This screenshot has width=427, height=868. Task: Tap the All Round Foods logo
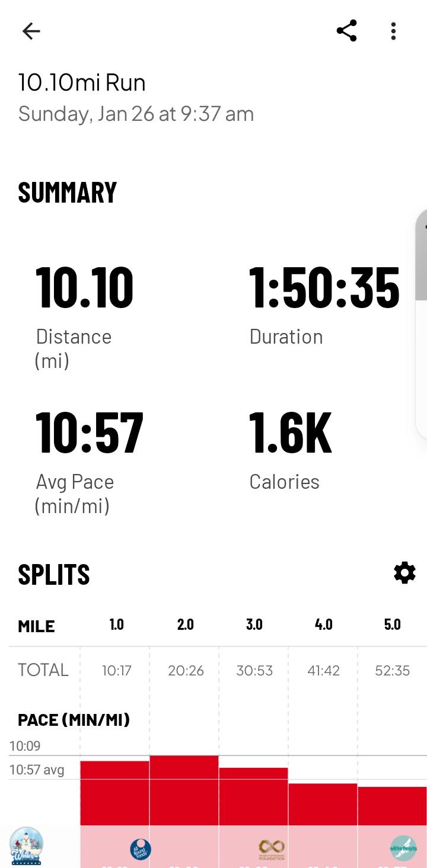pyautogui.click(x=141, y=849)
